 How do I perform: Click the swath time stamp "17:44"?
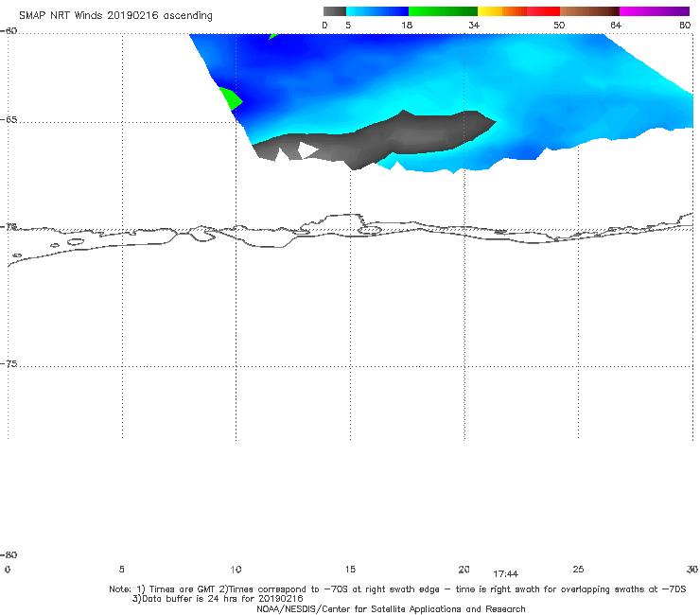pyautogui.click(x=505, y=574)
